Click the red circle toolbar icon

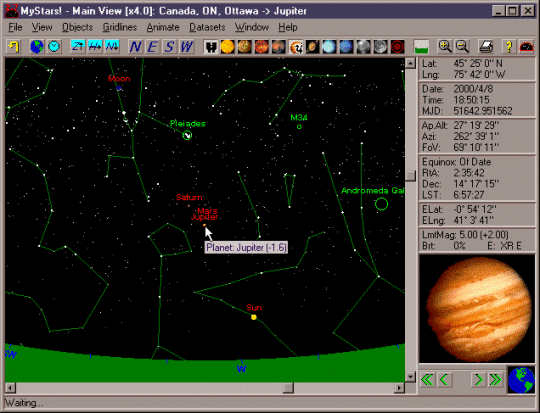click(397, 47)
